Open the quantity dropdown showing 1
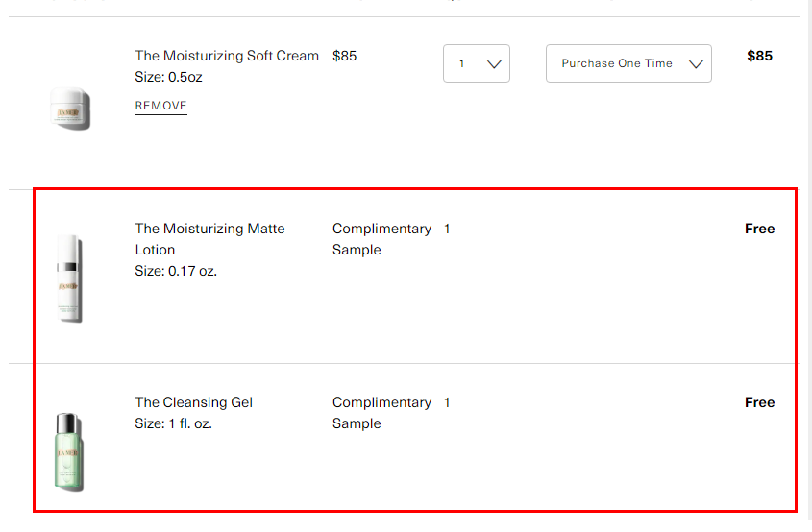812x532 pixels. click(x=477, y=63)
